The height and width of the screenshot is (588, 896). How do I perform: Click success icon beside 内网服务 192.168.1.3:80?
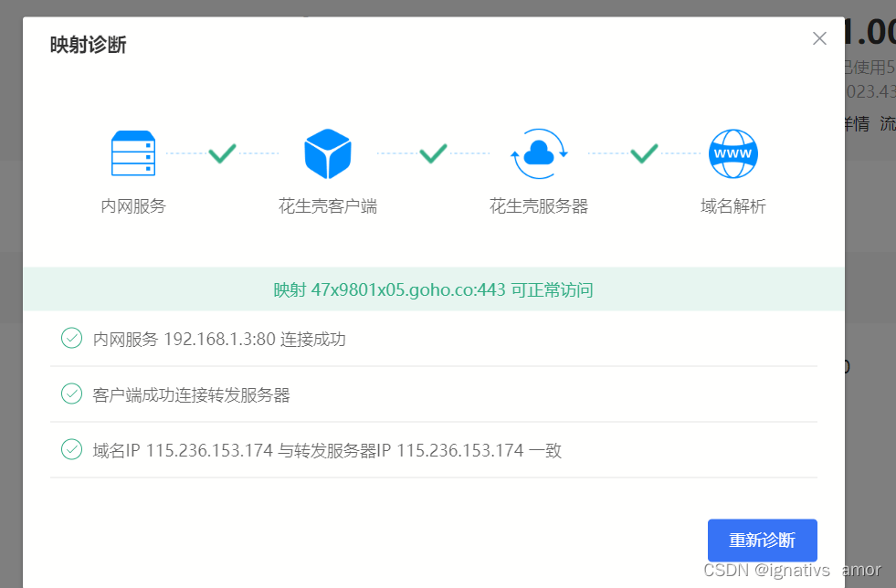click(71, 338)
